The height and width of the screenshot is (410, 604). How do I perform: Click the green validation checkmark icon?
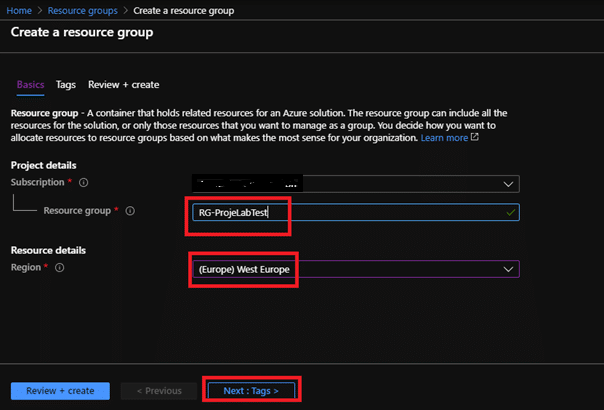pos(511,212)
